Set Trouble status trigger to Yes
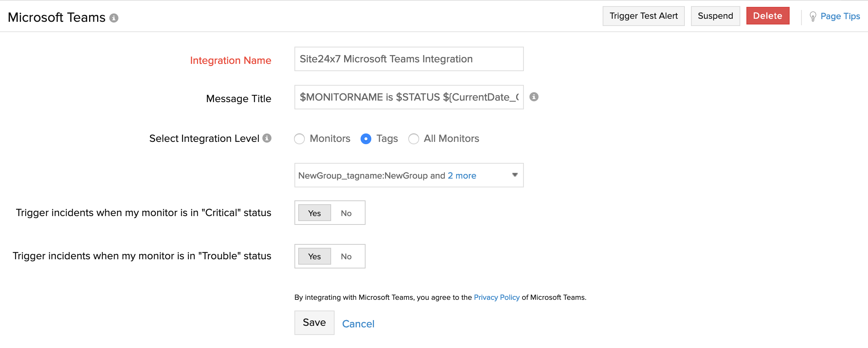This screenshot has width=868, height=348. [314, 256]
